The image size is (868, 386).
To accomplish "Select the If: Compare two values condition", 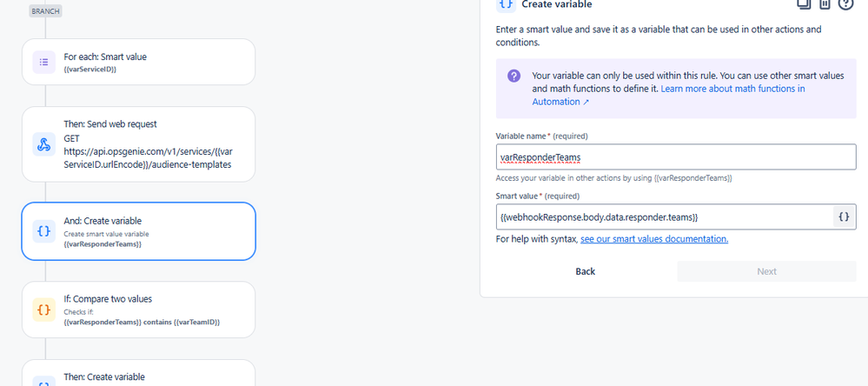I will (x=138, y=309).
